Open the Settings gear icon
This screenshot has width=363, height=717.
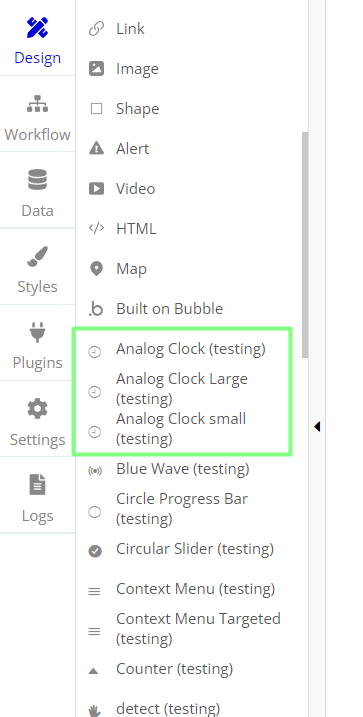tap(37, 408)
